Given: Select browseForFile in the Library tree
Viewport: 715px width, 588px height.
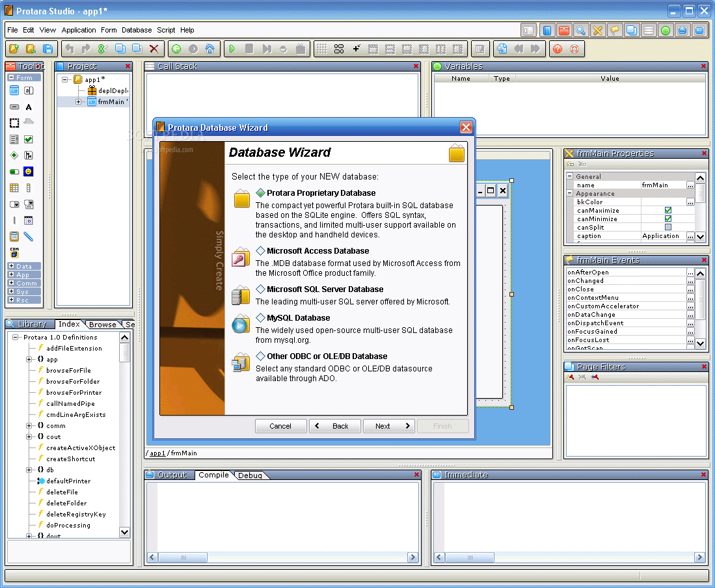Looking at the screenshot, I should tap(68, 371).
